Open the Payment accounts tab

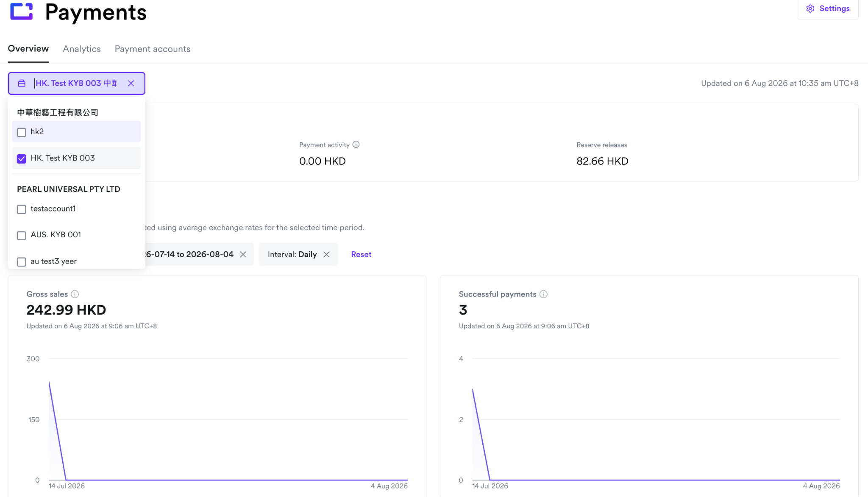pos(153,49)
